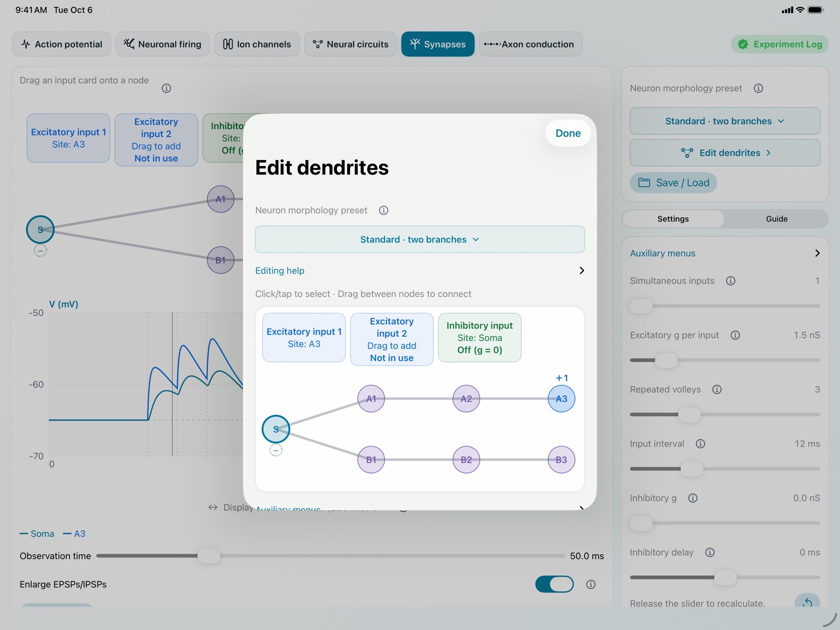Click the reset arrow icon near Release the slider
840x630 pixels.
point(807,602)
